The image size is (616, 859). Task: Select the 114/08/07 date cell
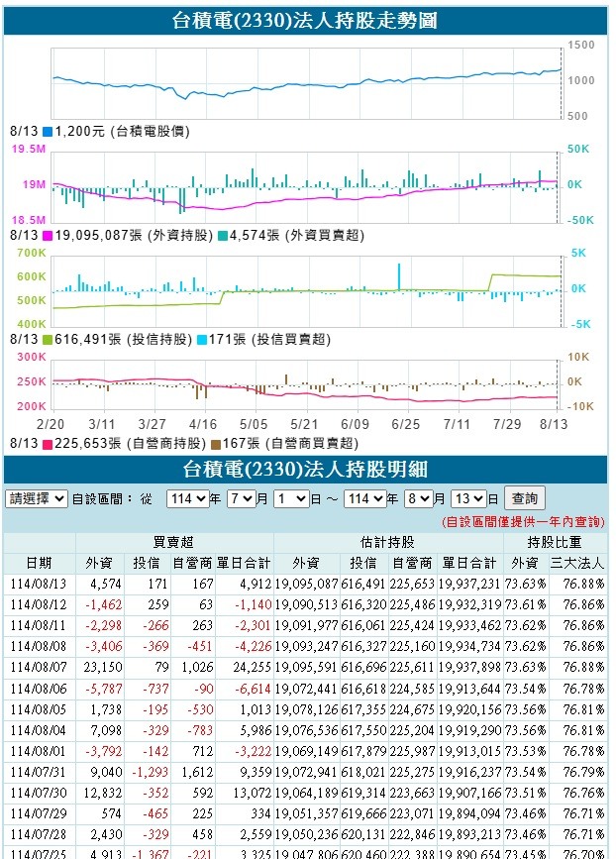(39, 667)
